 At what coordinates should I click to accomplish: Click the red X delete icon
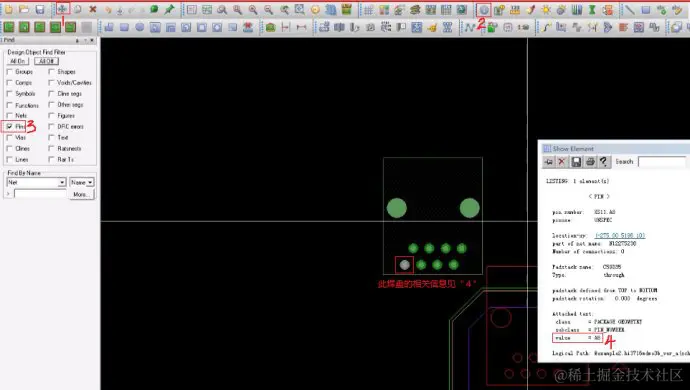coord(92,9)
